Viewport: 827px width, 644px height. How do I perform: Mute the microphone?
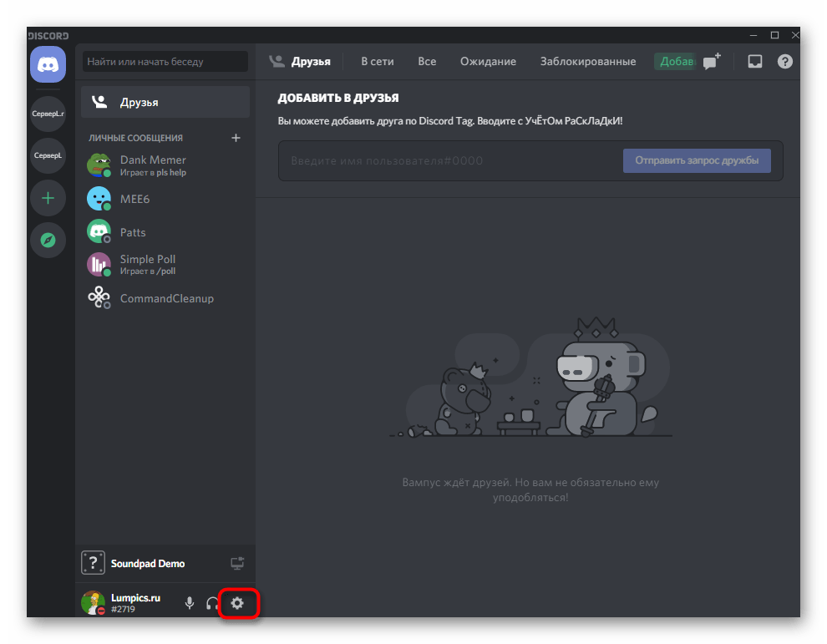click(190, 603)
